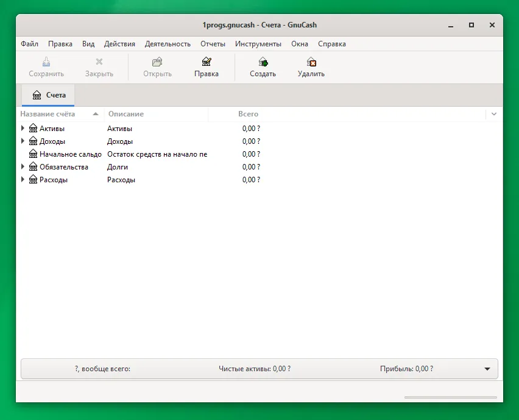Click the Всего column header
519x420 pixels.
tap(249, 114)
